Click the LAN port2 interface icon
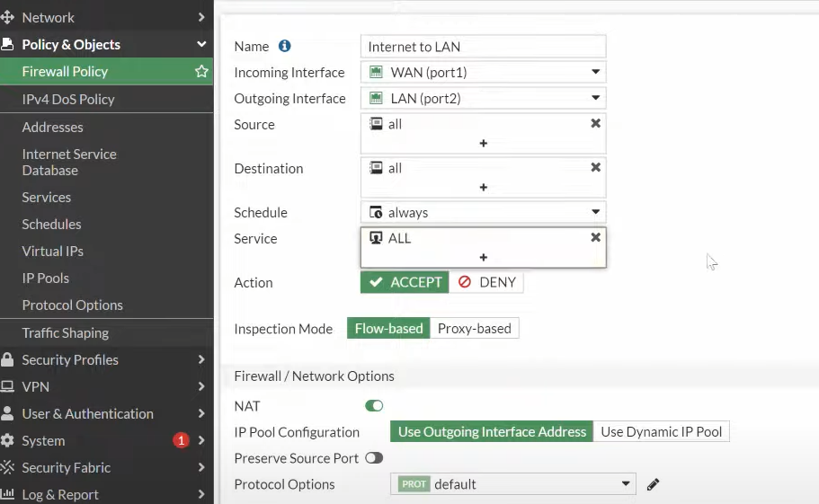This screenshot has height=504, width=819. [x=376, y=98]
